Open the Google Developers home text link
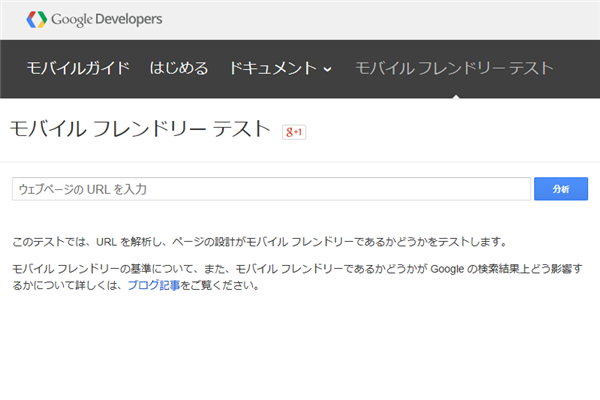The height and width of the screenshot is (400, 600). pyautogui.click(x=107, y=20)
